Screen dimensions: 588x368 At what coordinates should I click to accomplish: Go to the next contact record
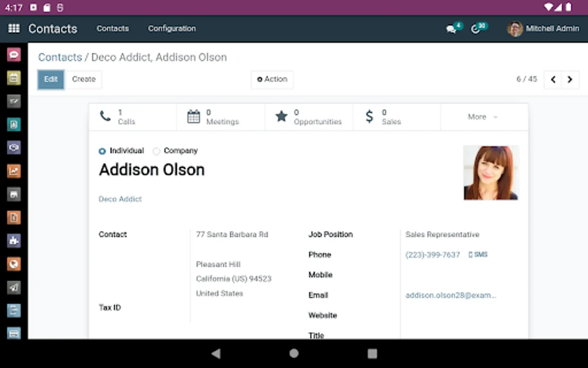pyautogui.click(x=570, y=79)
